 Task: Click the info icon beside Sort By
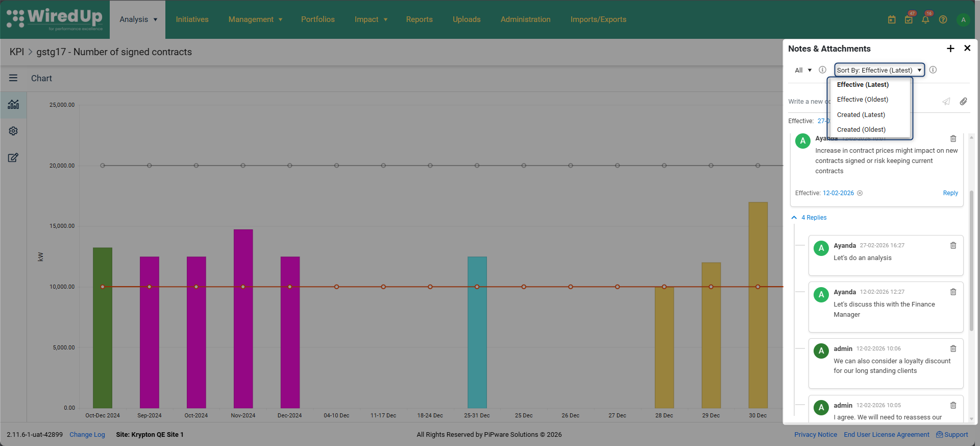coord(933,70)
